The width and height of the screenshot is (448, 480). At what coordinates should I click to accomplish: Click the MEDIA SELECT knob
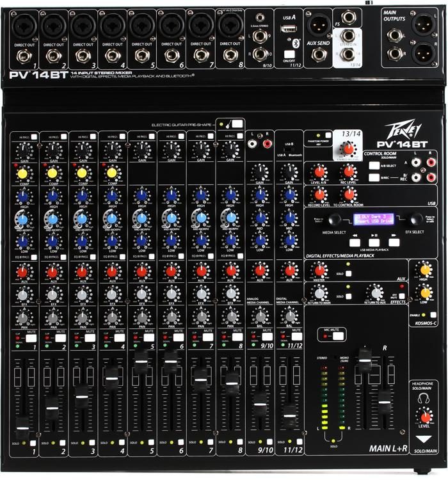335,219
